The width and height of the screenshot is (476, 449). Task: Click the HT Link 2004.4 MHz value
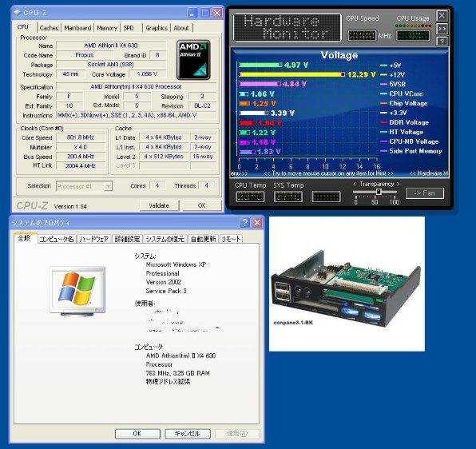pyautogui.click(x=81, y=165)
